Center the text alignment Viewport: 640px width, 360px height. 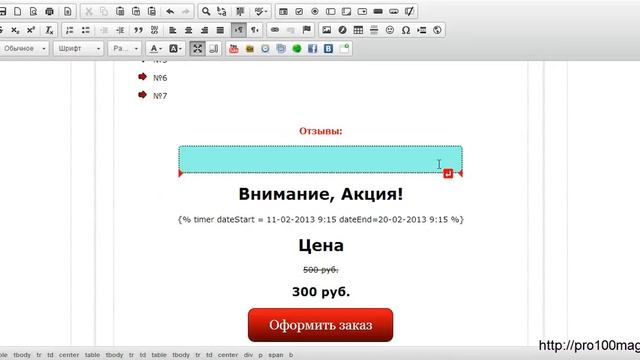click(x=189, y=30)
